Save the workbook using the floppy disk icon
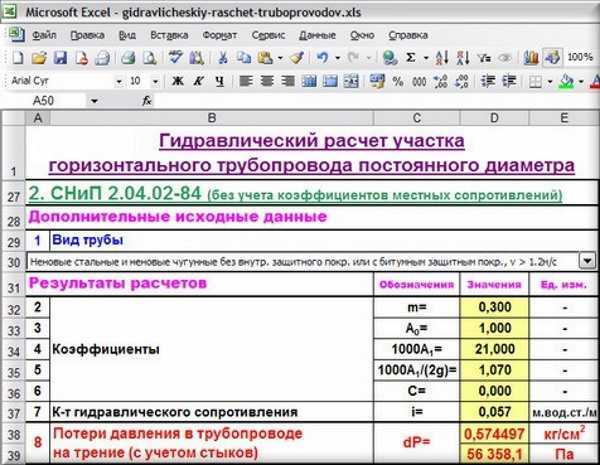The image size is (600, 465). click(60, 58)
